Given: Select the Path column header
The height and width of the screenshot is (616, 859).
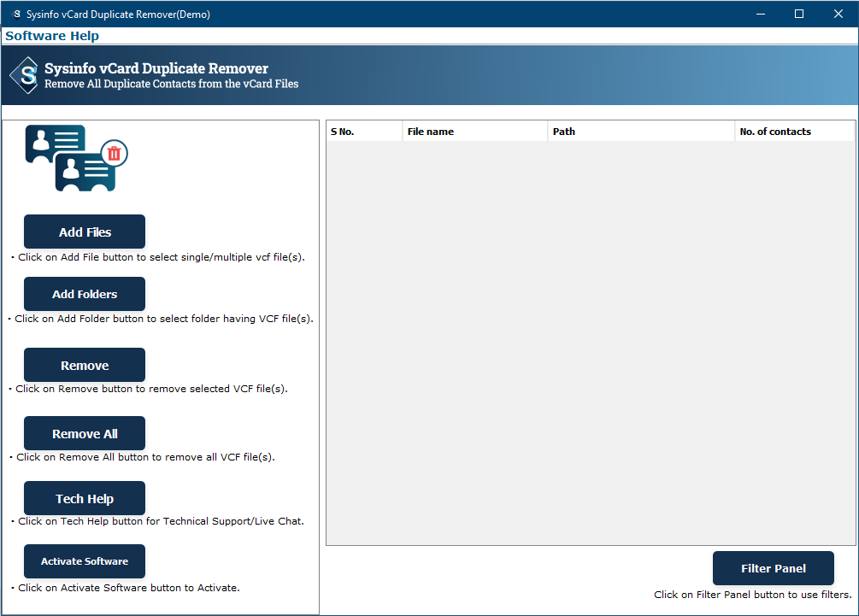Looking at the screenshot, I should tap(641, 132).
